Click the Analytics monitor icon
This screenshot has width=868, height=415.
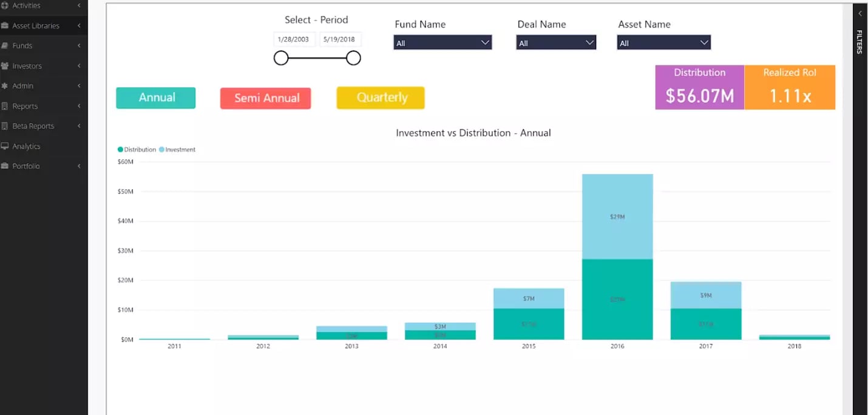(x=5, y=146)
